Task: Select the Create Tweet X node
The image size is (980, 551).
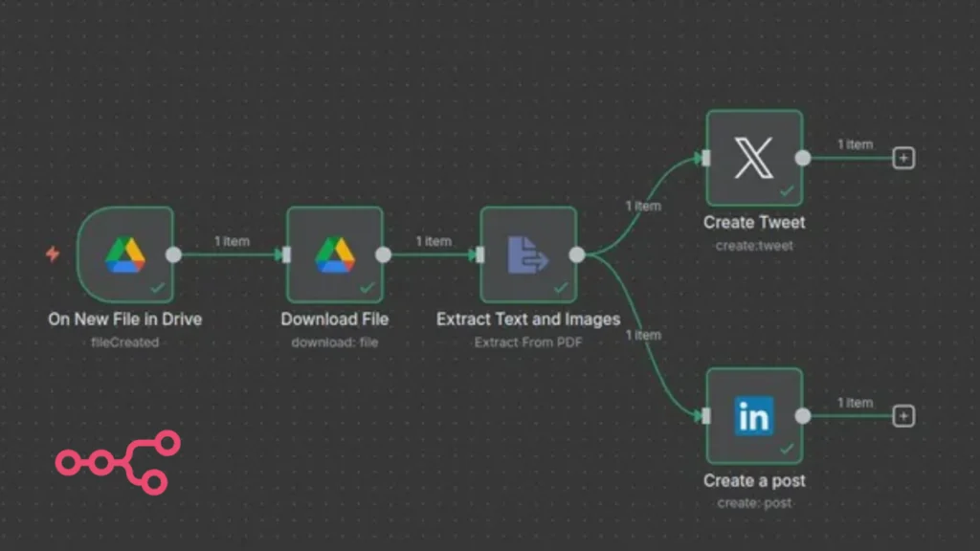Action: tap(753, 160)
